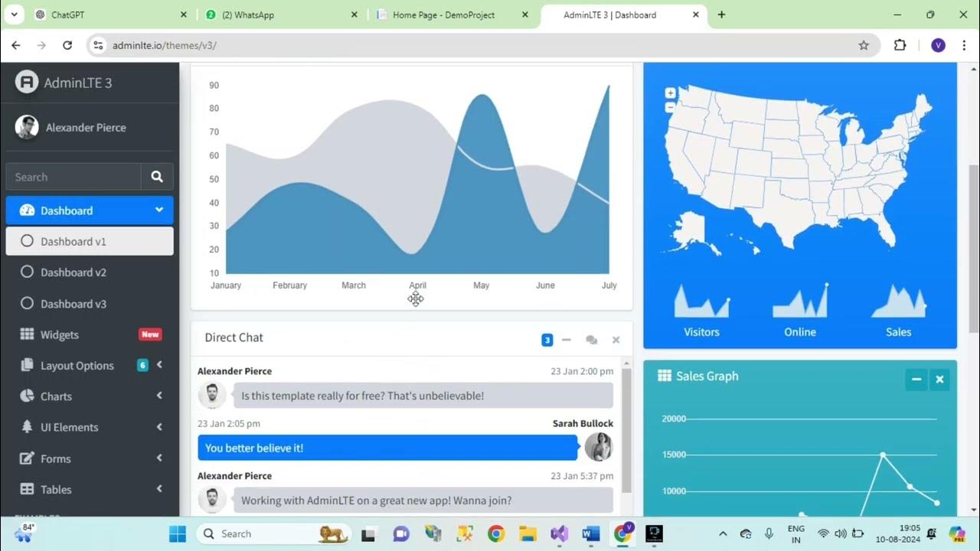Click the AdminLTE 3 logo icon
The height and width of the screenshot is (551, 980).
[x=27, y=82]
